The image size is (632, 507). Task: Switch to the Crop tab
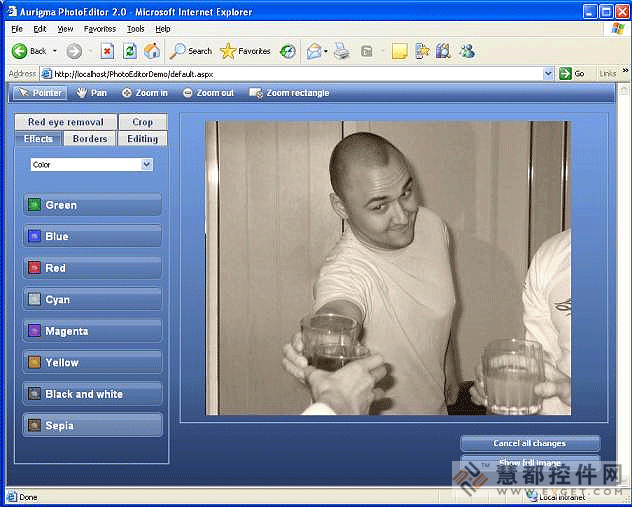coord(143,122)
